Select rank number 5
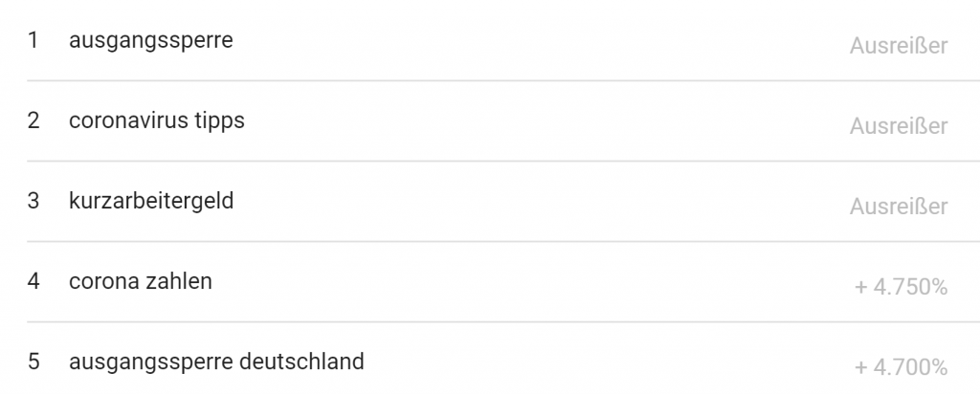The width and height of the screenshot is (980, 394). (33, 361)
